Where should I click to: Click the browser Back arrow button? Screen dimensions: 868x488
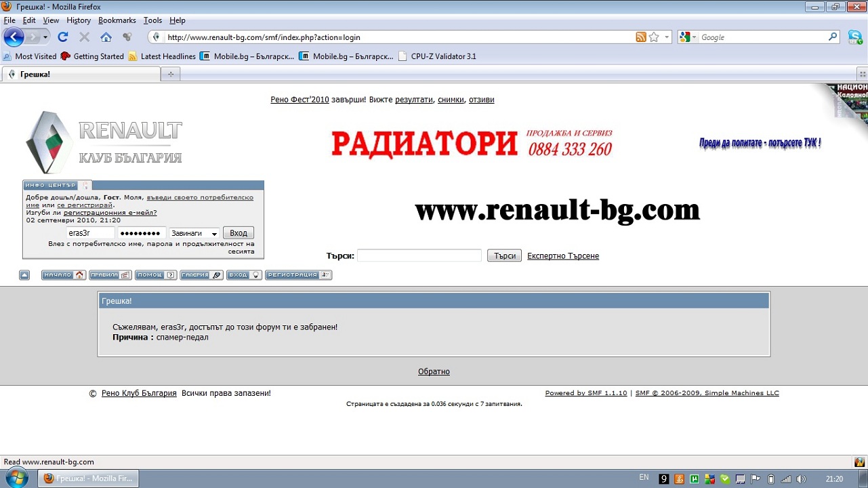[x=14, y=37]
